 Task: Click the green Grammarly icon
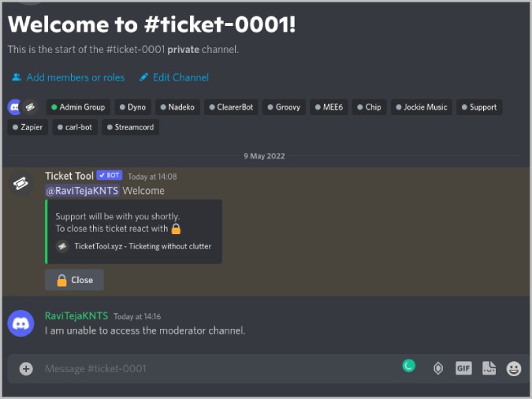(x=409, y=366)
